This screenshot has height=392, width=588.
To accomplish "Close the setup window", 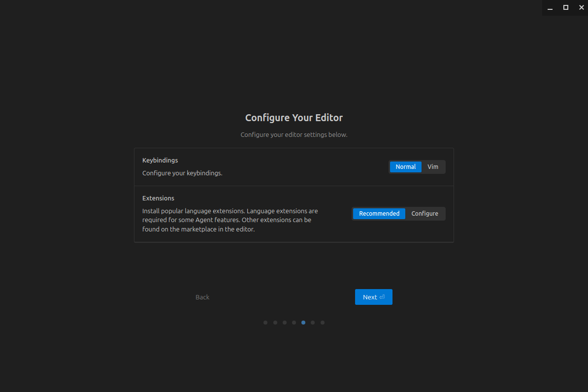I will click(x=581, y=7).
